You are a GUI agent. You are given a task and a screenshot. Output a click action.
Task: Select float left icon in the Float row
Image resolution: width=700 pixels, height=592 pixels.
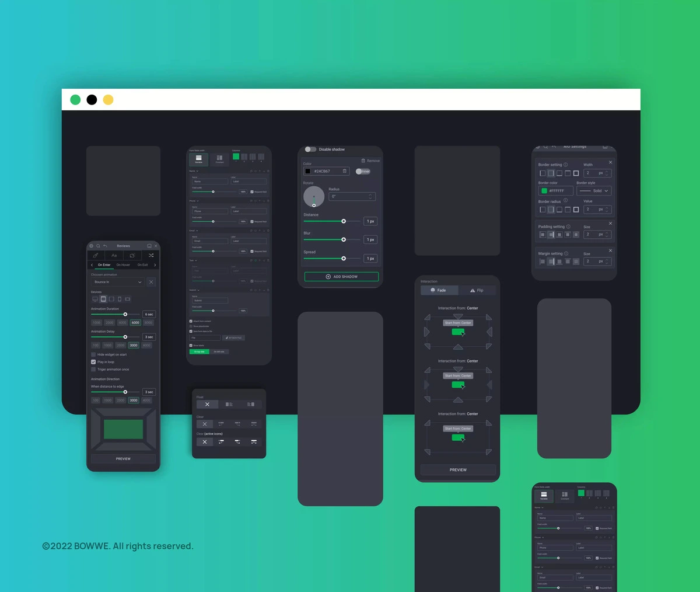pos(229,404)
